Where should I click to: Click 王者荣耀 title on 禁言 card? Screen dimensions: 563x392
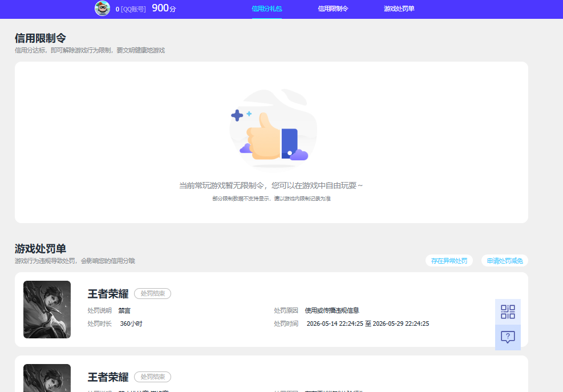[x=108, y=294]
